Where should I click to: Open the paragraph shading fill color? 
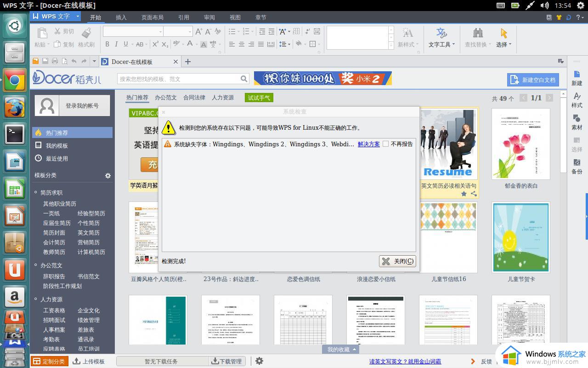pos(298,44)
